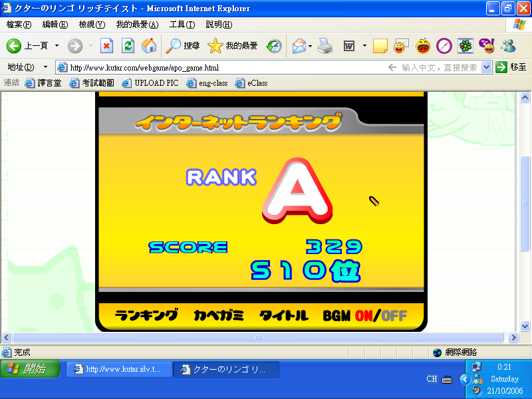Open the eClass links shortcut
Screen dimensions: 532x399
(x=251, y=82)
